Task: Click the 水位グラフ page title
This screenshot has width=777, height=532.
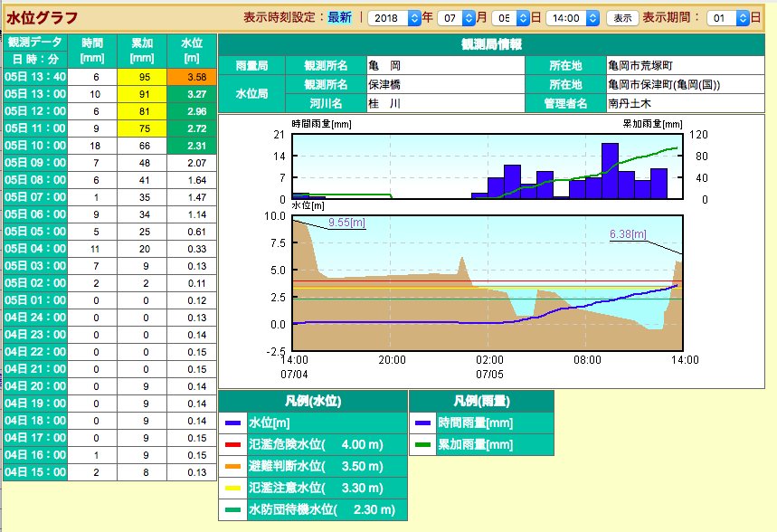Action: coord(43,18)
